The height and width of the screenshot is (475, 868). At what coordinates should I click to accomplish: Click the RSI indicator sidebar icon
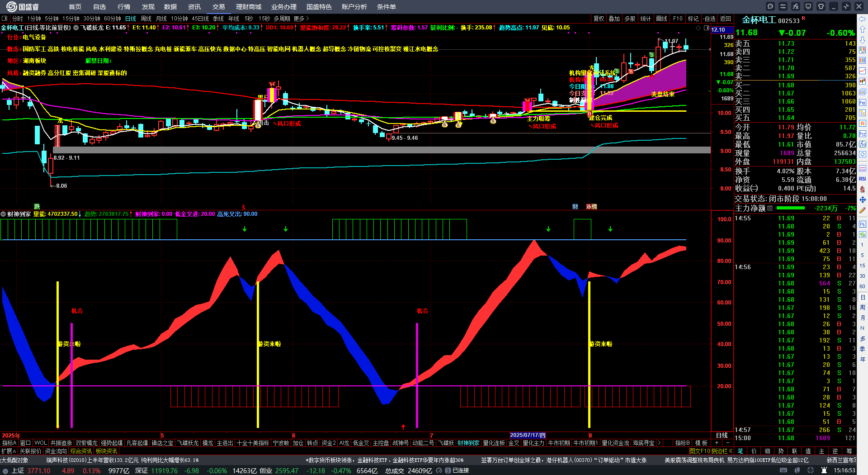863,179
